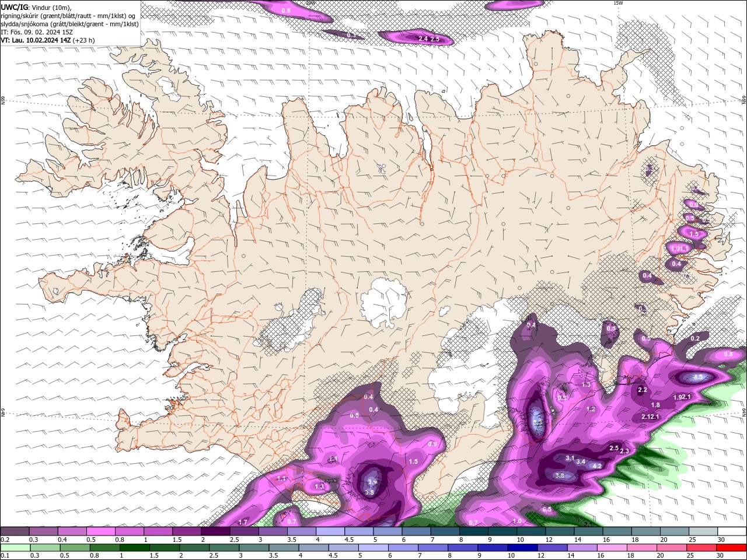The width and height of the screenshot is (747, 560).
Task: Click the map value '3.1'
Action: coord(570,458)
